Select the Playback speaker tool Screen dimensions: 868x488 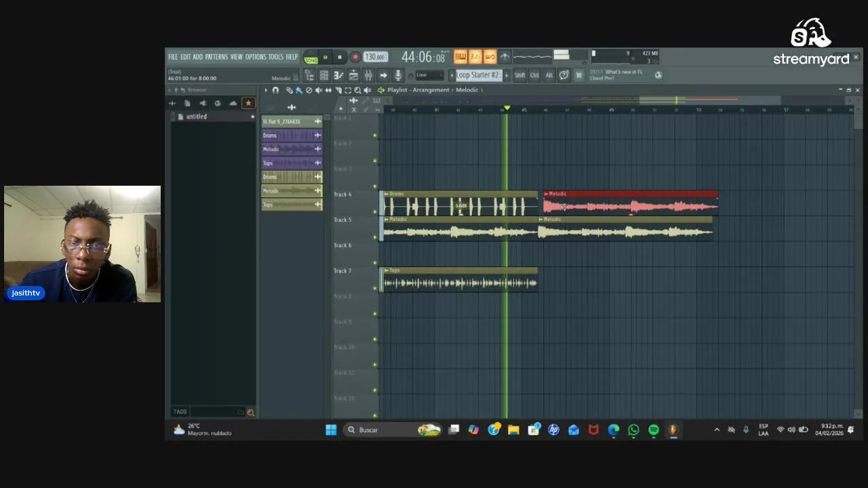[368, 90]
